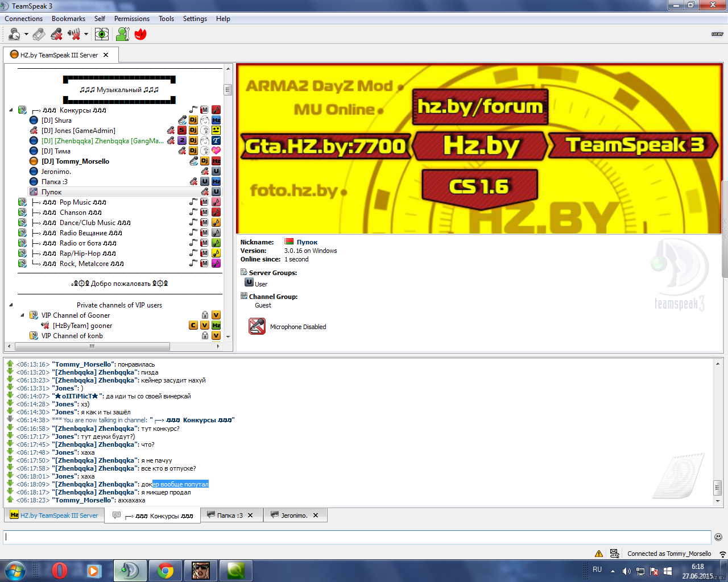Open the Bookmarks menu
Screen dimensions: 728x582
coord(68,19)
